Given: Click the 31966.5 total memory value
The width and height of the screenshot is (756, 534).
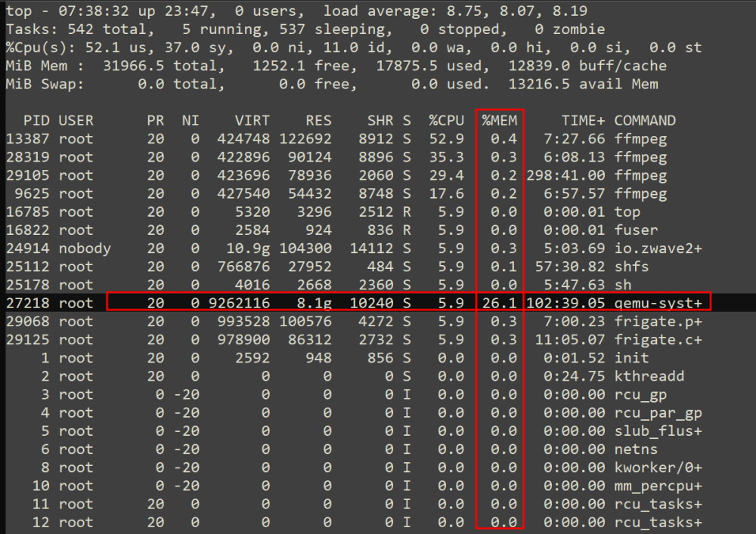Looking at the screenshot, I should click(134, 66).
